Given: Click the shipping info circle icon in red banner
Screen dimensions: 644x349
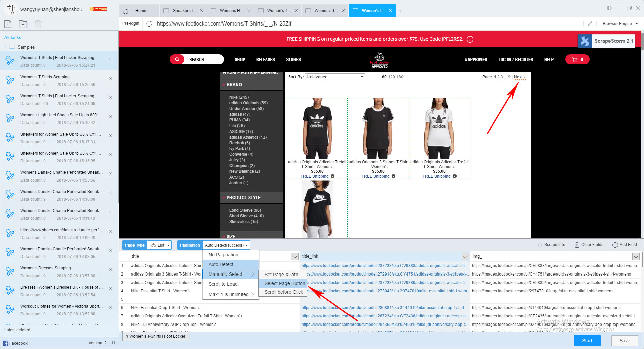Looking at the screenshot, I should (470, 39).
